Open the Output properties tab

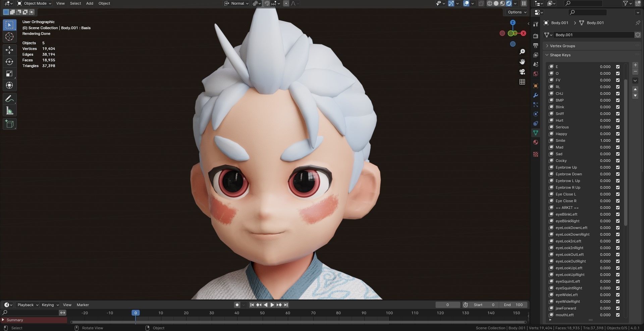536,46
